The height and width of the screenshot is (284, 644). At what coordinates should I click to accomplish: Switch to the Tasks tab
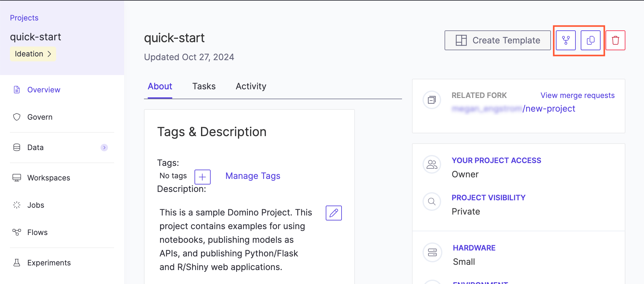[x=204, y=86]
